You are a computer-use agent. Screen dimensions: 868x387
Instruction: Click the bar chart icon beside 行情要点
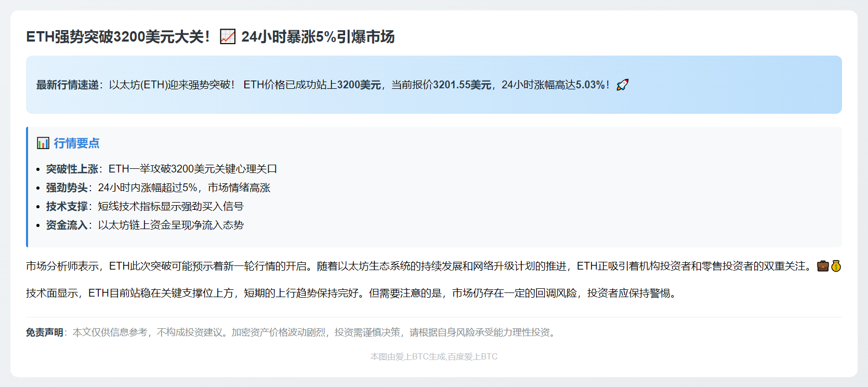pyautogui.click(x=43, y=143)
